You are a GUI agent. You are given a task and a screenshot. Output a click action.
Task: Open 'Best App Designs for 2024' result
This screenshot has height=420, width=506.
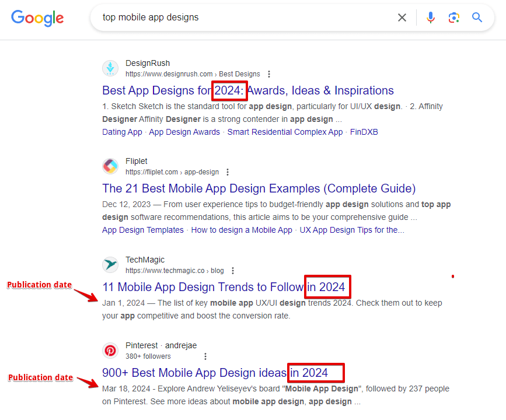(x=248, y=90)
